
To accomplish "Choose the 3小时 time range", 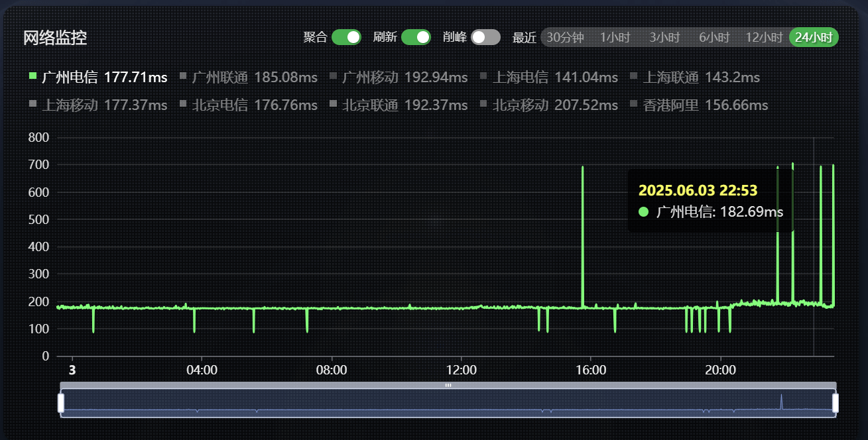I will tap(664, 38).
